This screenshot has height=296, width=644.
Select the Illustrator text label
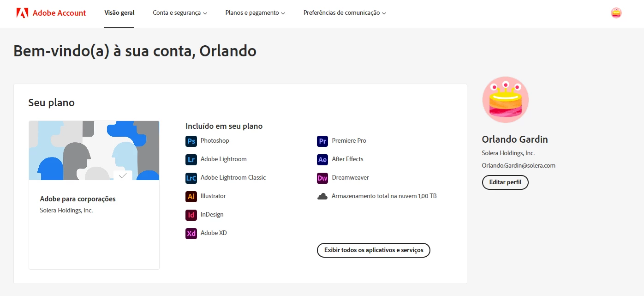(x=213, y=196)
